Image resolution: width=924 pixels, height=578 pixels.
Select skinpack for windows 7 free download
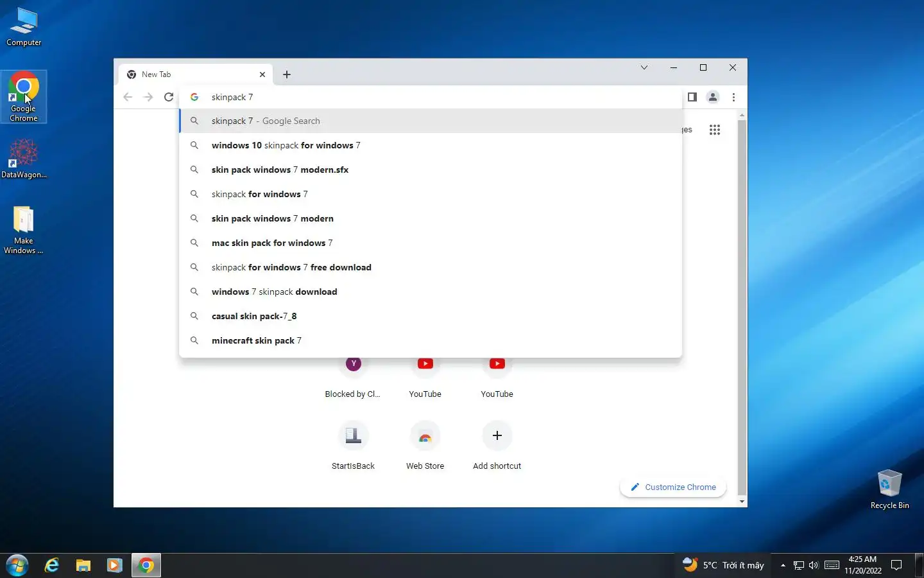pyautogui.click(x=431, y=267)
